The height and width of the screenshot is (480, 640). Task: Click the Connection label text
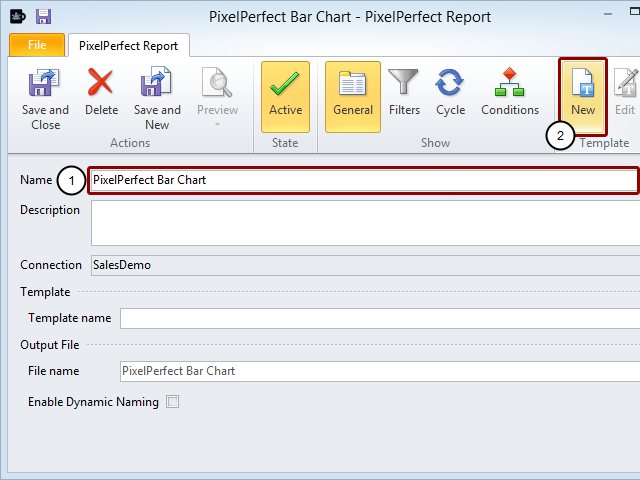[51, 265]
